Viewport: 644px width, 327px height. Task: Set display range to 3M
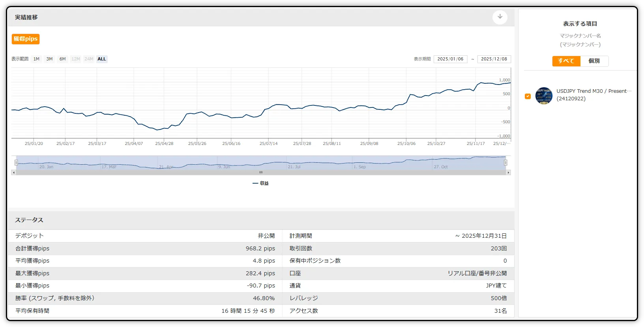(x=49, y=59)
